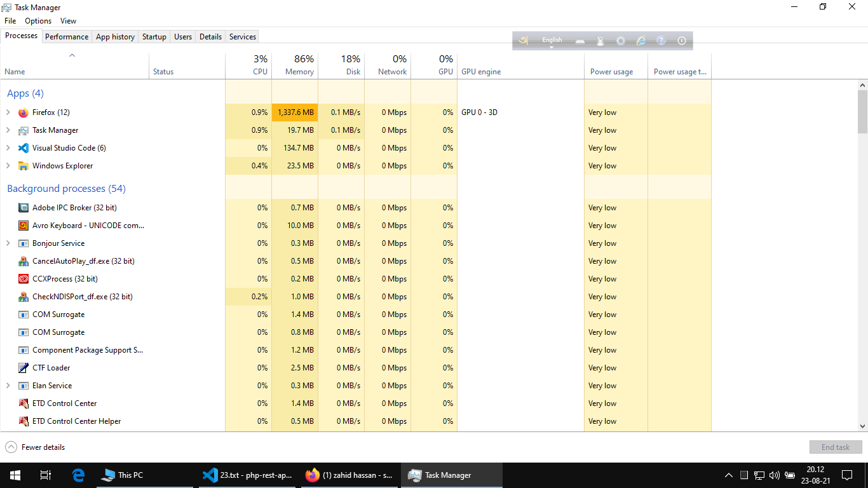Click the Avro Keyboard process icon
This screenshot has width=868, height=488.
tap(24, 226)
